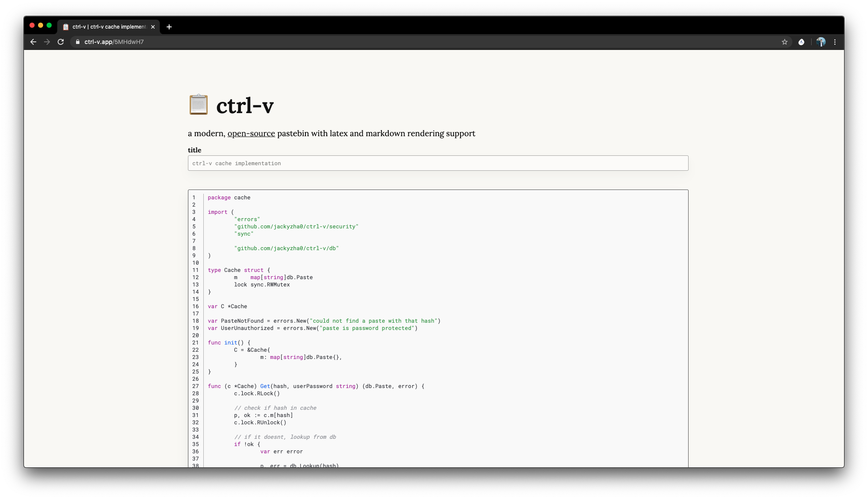
Task: Click the clipboard logo beside ctrl-v
Action: coord(199,105)
